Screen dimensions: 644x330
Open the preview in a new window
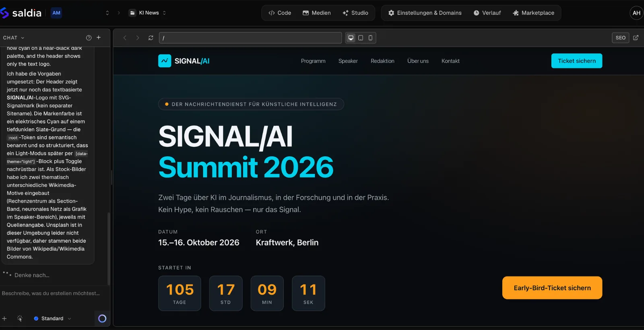pos(636,38)
